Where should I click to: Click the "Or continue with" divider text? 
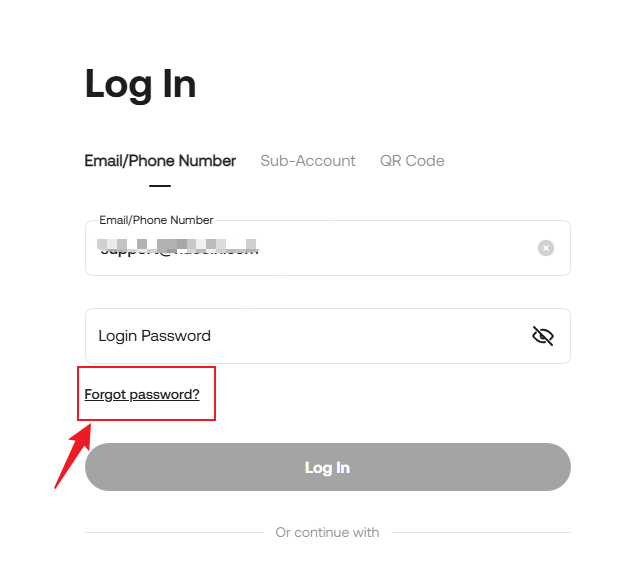click(327, 533)
